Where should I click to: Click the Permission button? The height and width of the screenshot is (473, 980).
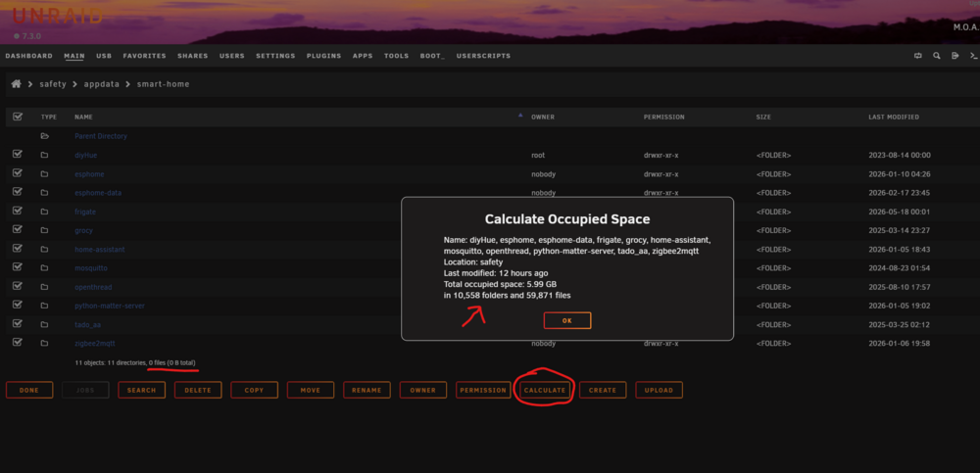[x=483, y=390]
